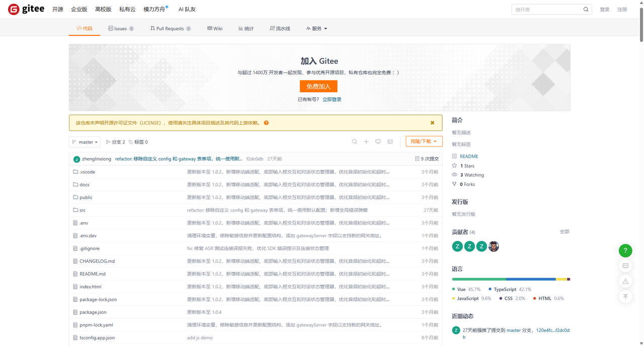
Task: Click 开源 in the top navigation
Action: (x=58, y=10)
